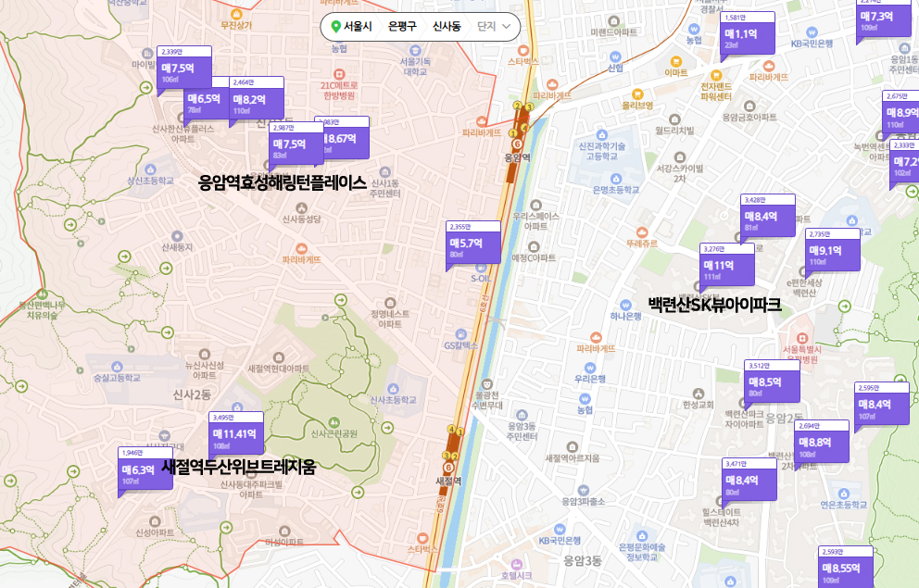Screen dimensions: 919x588
Task: Click the 우리은행 bank icon
Action: pos(590,368)
